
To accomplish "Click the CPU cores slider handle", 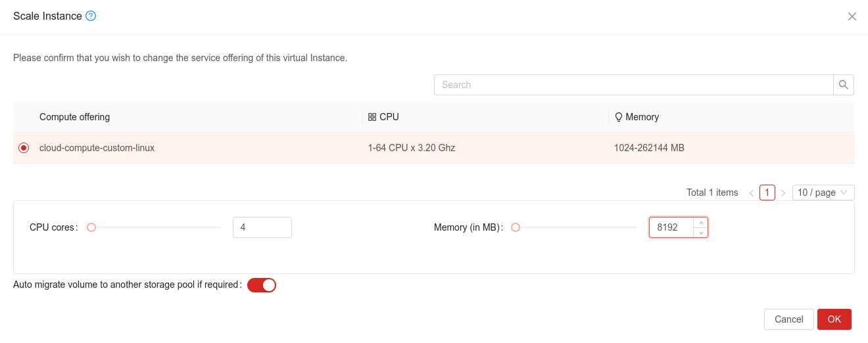I will tap(91, 227).
